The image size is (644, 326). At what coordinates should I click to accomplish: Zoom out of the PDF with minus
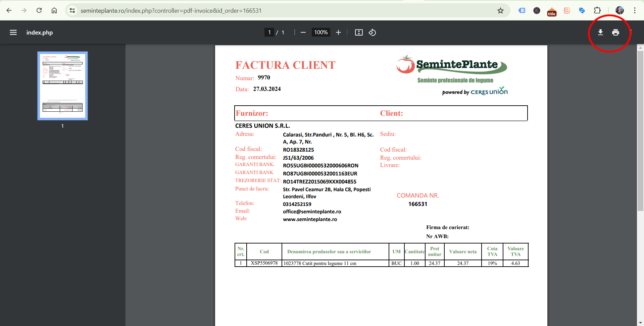303,33
